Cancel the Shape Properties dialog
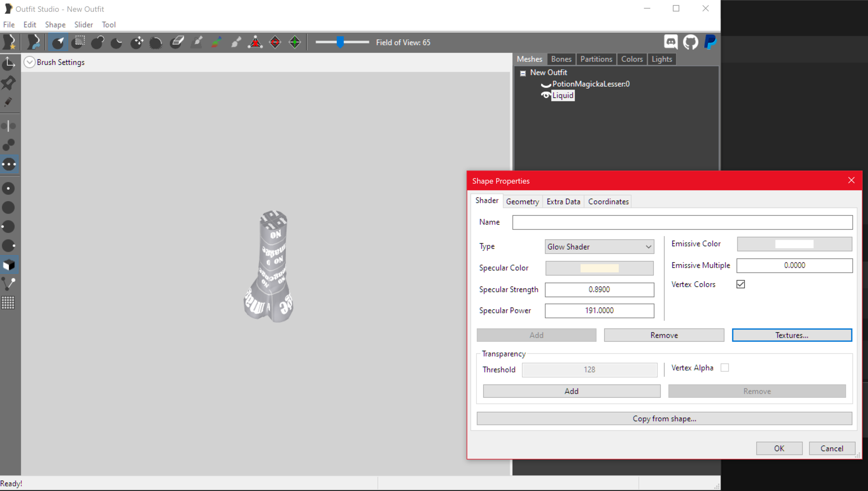 (832, 449)
